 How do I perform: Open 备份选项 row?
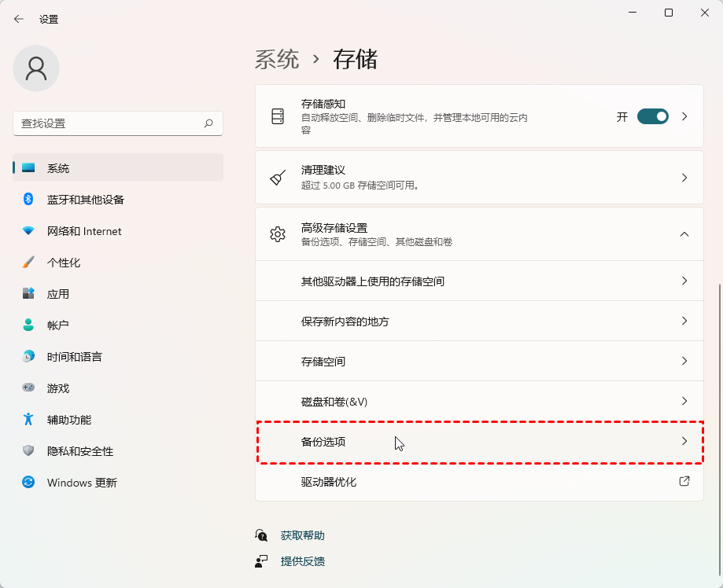tap(479, 442)
